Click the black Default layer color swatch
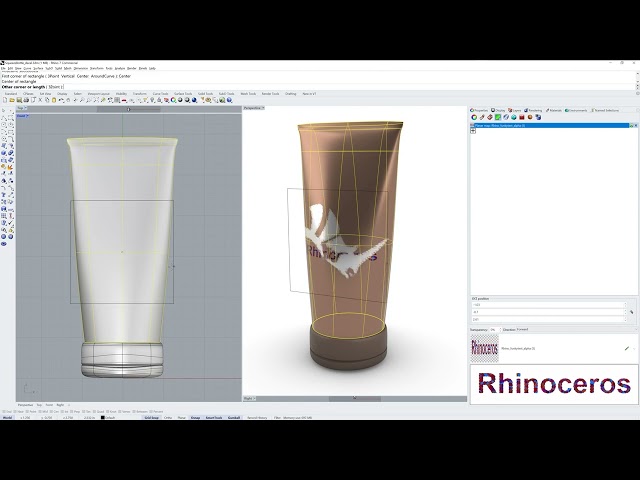The height and width of the screenshot is (480, 640). (x=102, y=418)
